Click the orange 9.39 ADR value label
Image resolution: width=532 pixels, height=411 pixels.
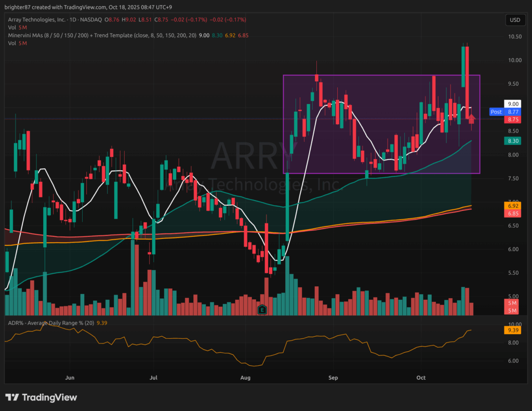click(514, 330)
